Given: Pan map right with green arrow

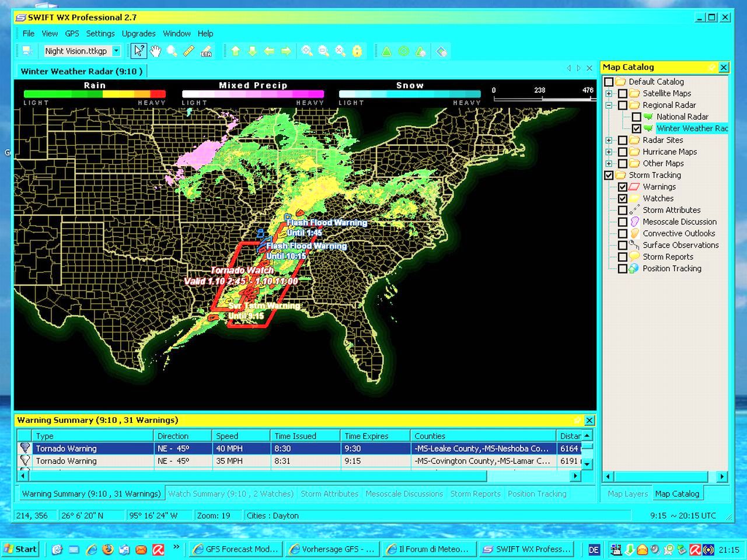Looking at the screenshot, I should click(286, 51).
